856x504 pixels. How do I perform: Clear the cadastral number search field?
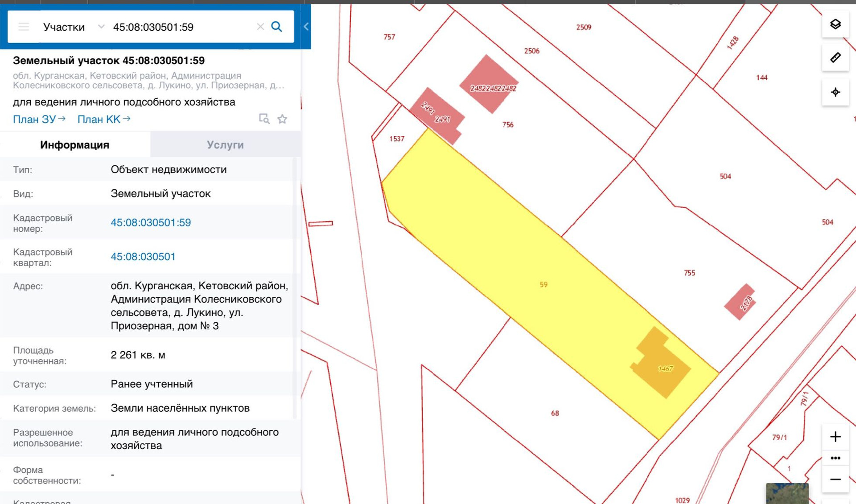point(260,27)
